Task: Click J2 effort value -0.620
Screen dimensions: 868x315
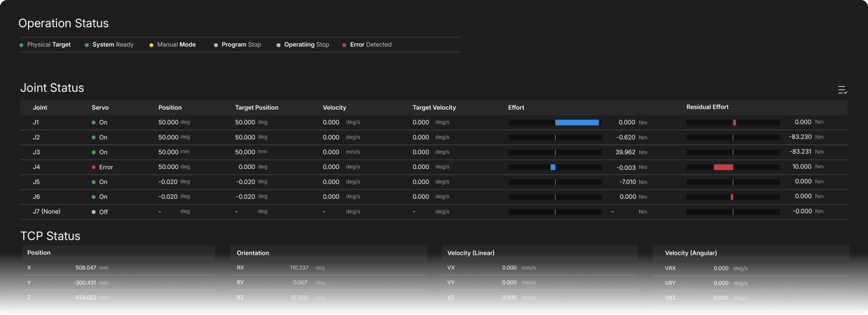Action: 626,137
